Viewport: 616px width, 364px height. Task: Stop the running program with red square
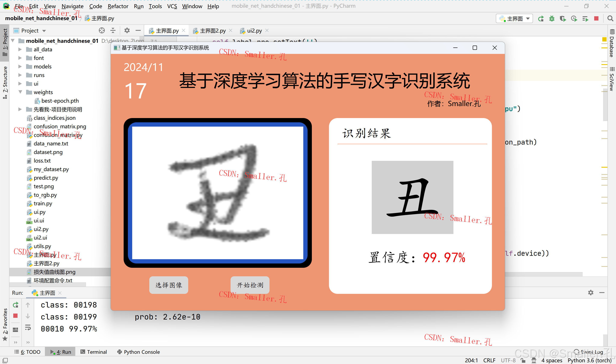[x=596, y=18]
